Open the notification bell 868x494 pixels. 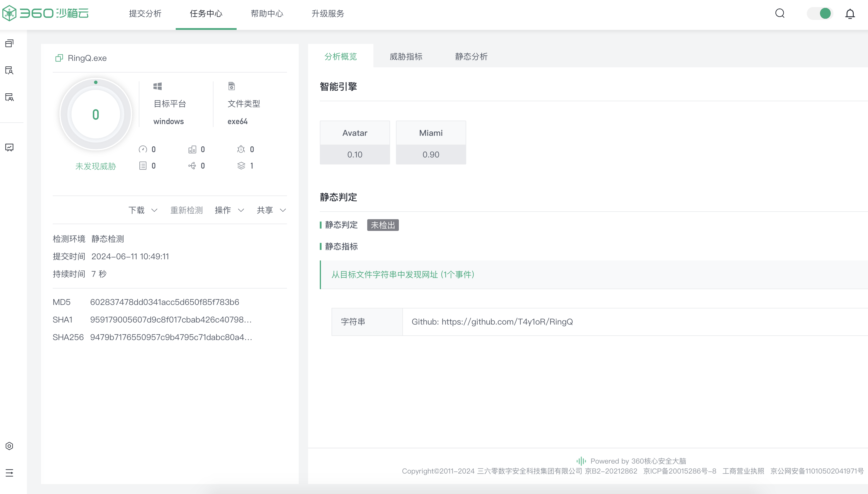[850, 14]
